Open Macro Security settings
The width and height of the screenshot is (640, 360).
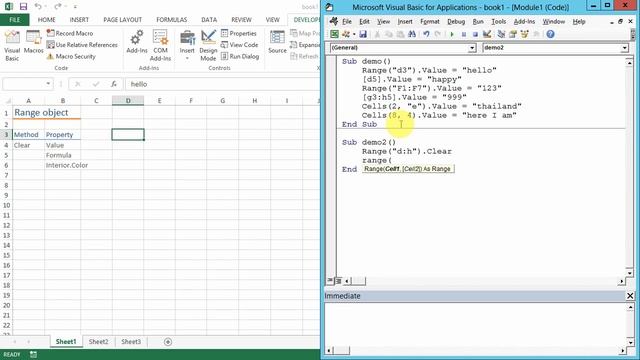pyautogui.click(x=71, y=56)
